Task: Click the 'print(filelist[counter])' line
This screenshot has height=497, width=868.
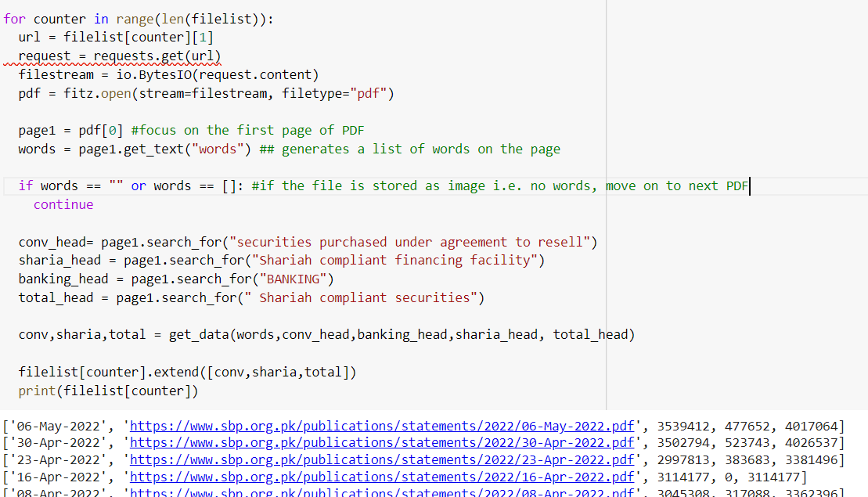Action: pyautogui.click(x=108, y=391)
